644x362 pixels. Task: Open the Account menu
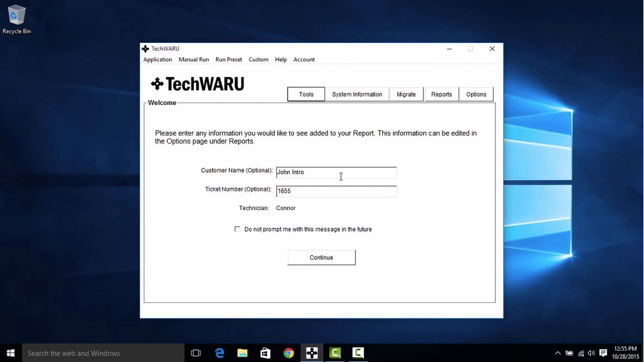(304, 60)
